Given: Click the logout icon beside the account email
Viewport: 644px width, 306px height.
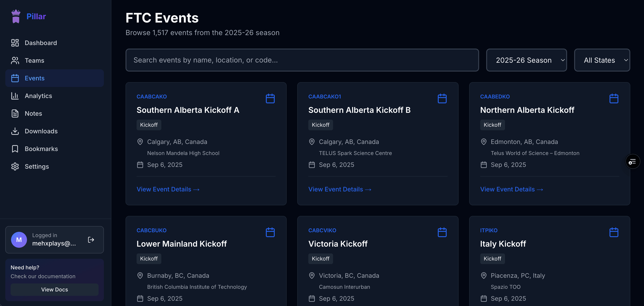Looking at the screenshot, I should (91, 240).
